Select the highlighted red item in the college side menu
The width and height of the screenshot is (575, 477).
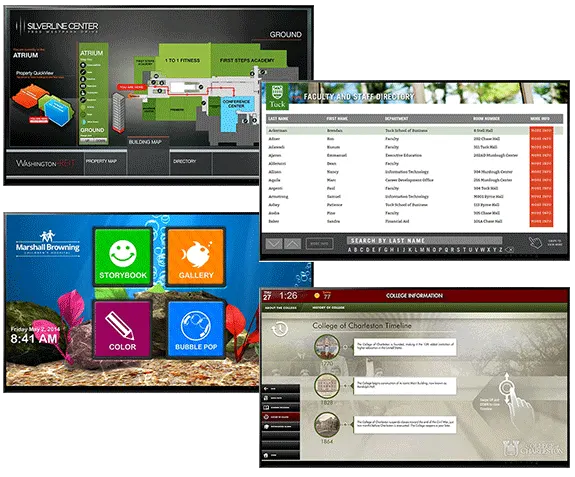click(281, 417)
